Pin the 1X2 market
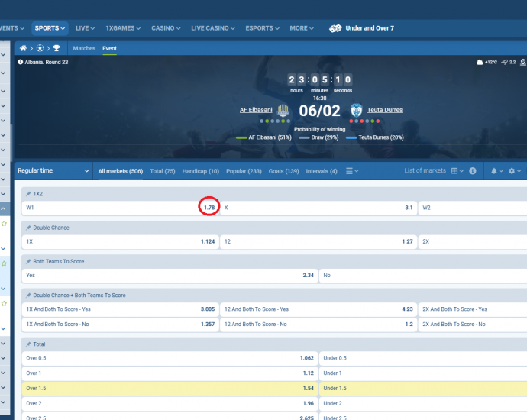The height and width of the screenshot is (420, 527). [28, 194]
